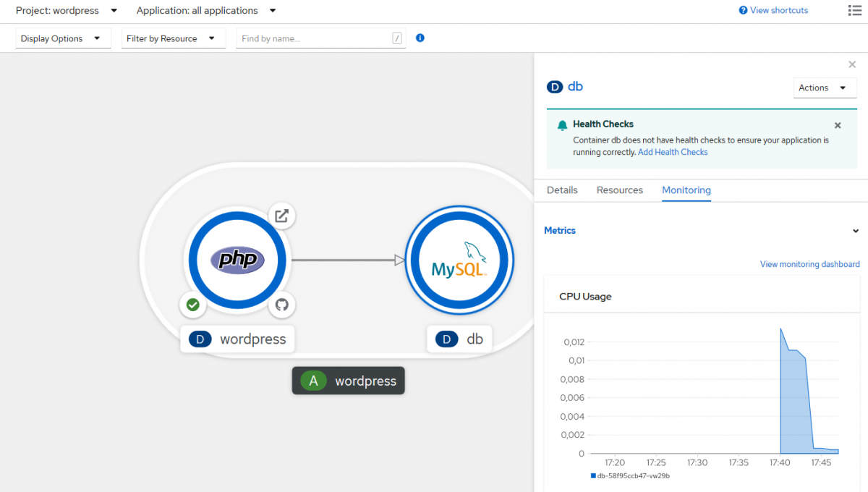This screenshot has width=868, height=492.
Task: Select the MySQL database node
Action: [x=459, y=259]
